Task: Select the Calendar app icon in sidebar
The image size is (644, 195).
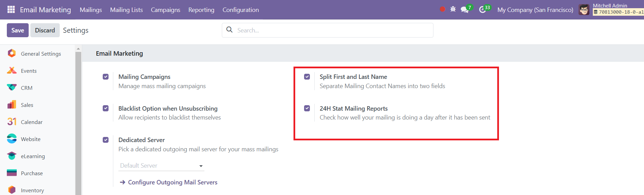Action: [x=12, y=122]
